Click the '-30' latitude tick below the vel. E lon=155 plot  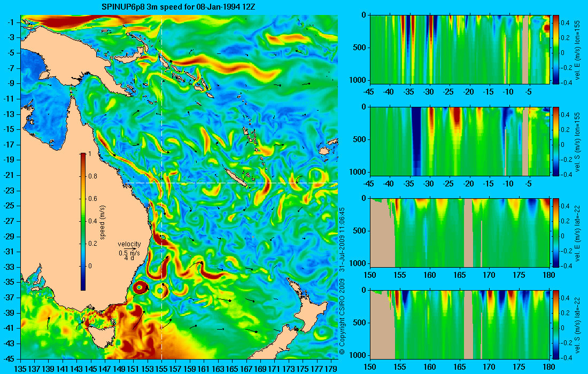click(429, 92)
